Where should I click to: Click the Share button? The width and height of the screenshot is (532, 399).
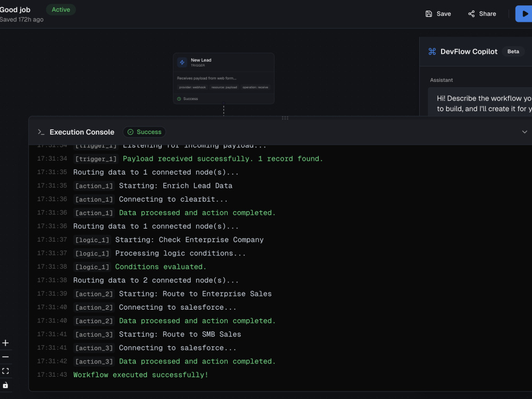click(x=482, y=14)
